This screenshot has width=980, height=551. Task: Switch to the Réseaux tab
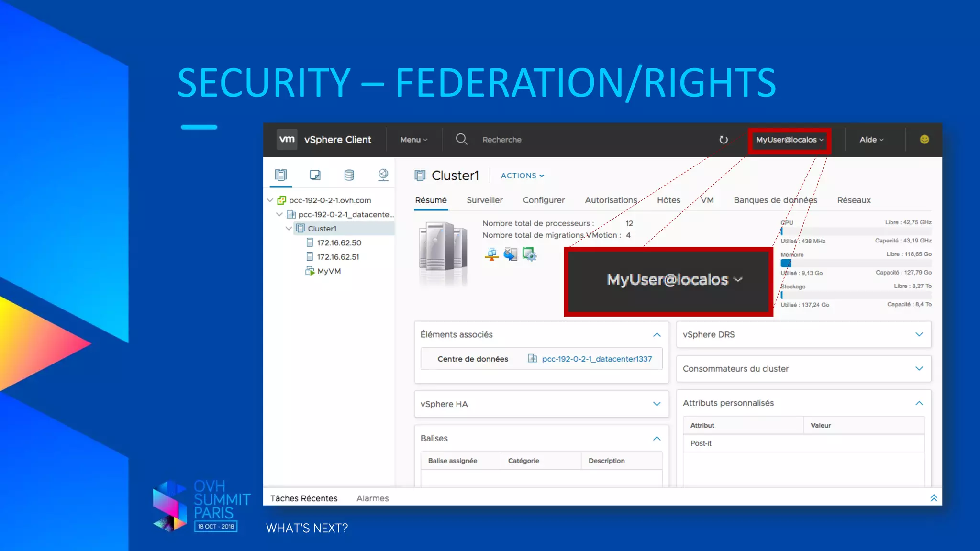tap(854, 200)
